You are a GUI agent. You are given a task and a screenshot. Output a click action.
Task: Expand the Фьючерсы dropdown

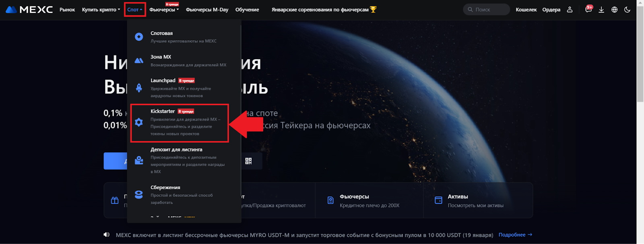point(164,10)
